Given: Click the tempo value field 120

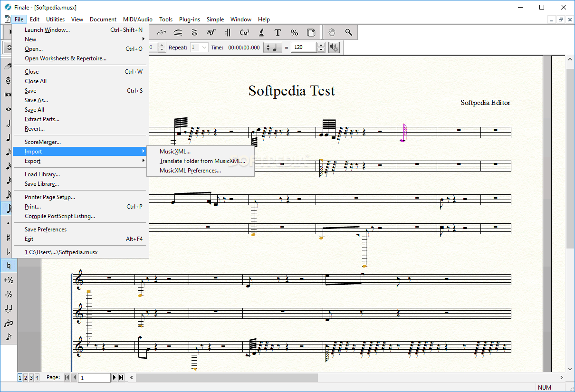Looking at the screenshot, I should [304, 48].
